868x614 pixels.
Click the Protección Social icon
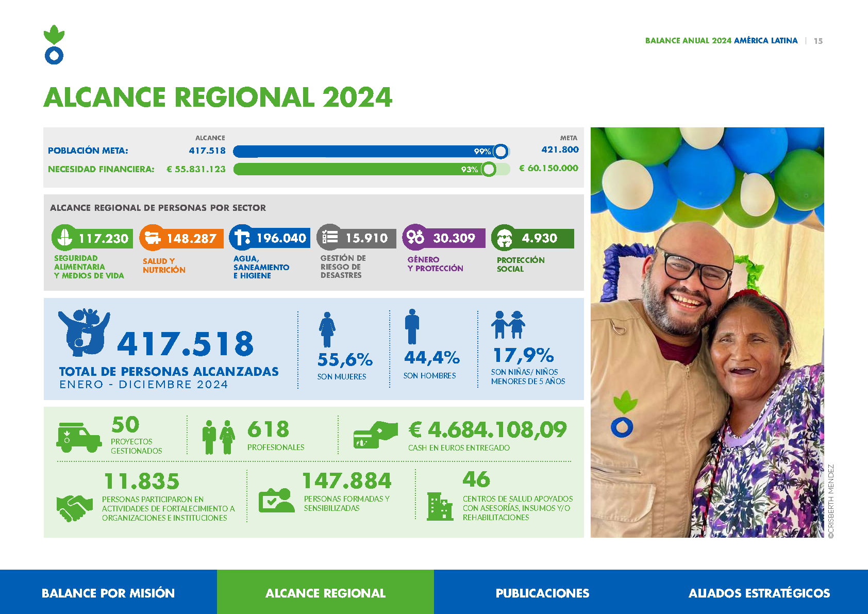pos(504,238)
